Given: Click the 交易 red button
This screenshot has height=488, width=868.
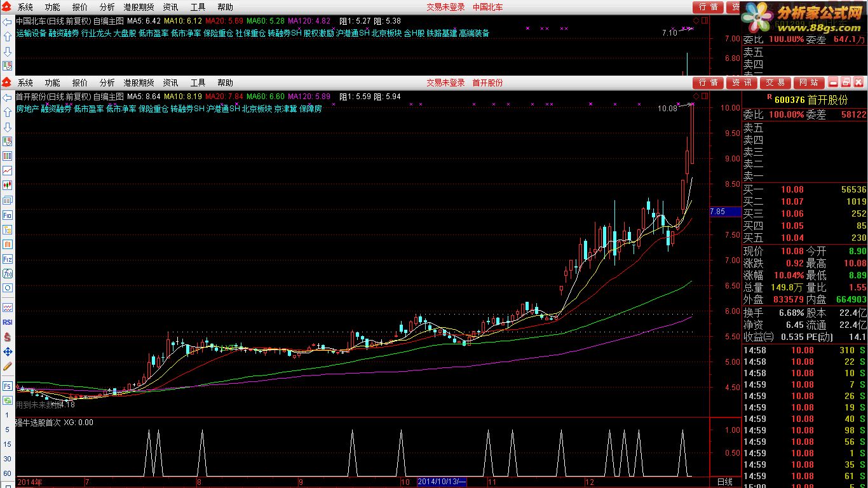Looking at the screenshot, I should point(775,83).
